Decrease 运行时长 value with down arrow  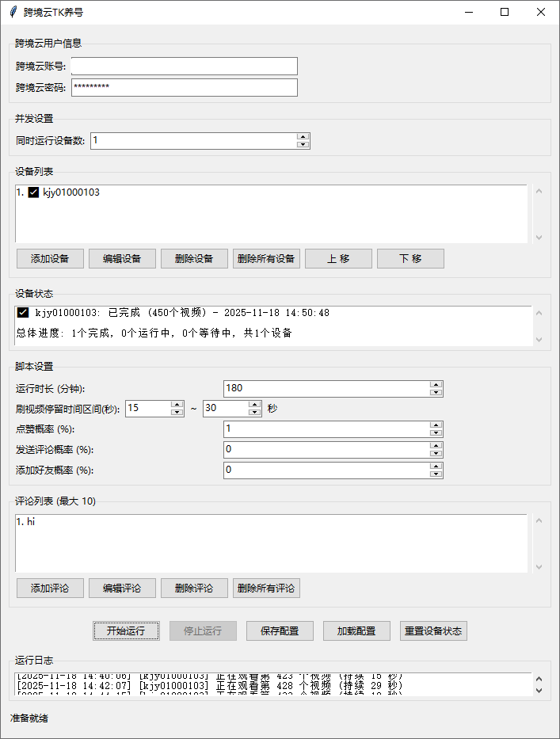(436, 392)
